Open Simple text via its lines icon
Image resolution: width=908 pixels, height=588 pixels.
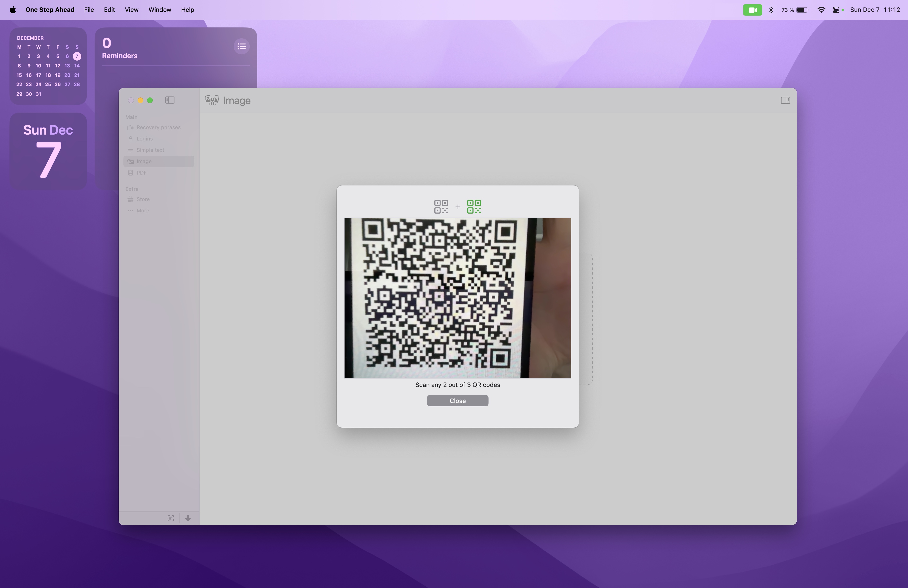click(131, 149)
